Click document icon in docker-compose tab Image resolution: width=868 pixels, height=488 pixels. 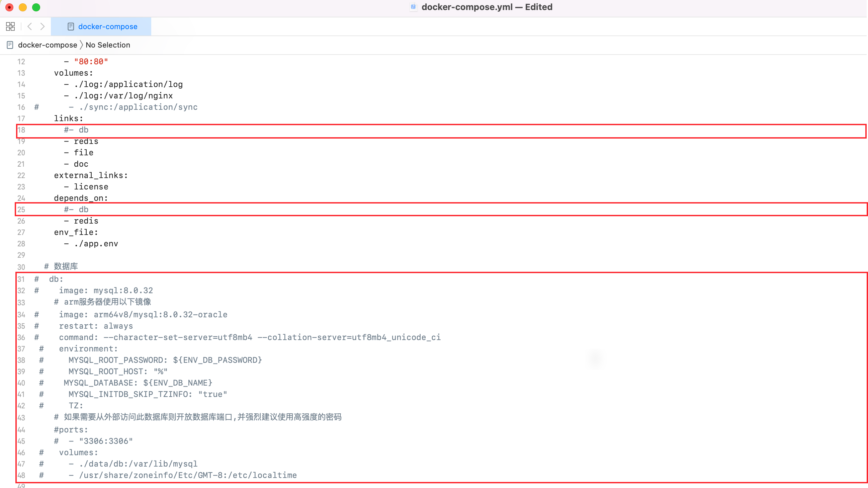pos(71,26)
